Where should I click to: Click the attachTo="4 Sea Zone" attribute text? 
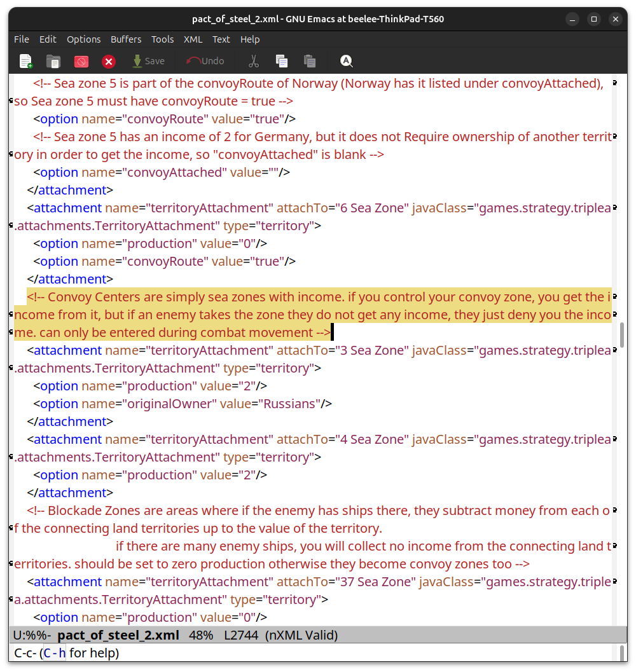click(x=342, y=440)
